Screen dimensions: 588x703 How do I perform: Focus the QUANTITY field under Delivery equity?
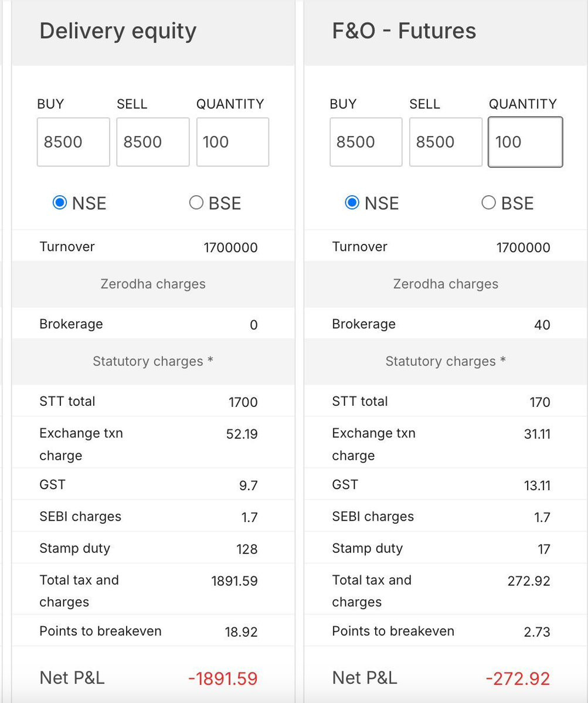pos(232,142)
